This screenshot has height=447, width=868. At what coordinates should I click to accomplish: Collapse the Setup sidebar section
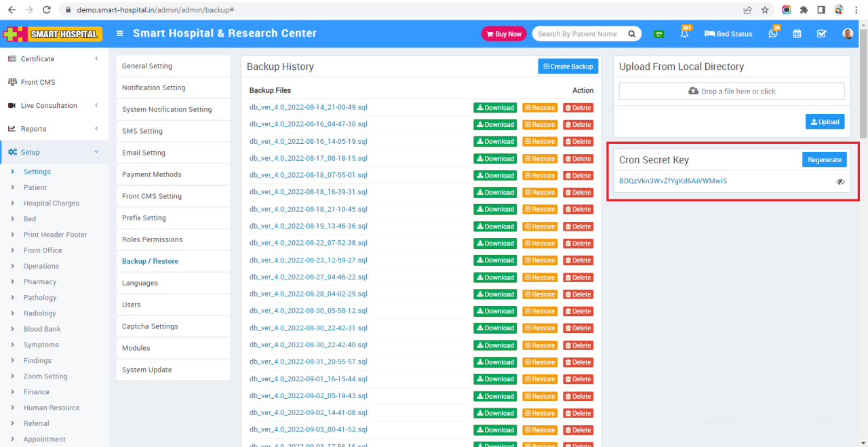(x=96, y=153)
